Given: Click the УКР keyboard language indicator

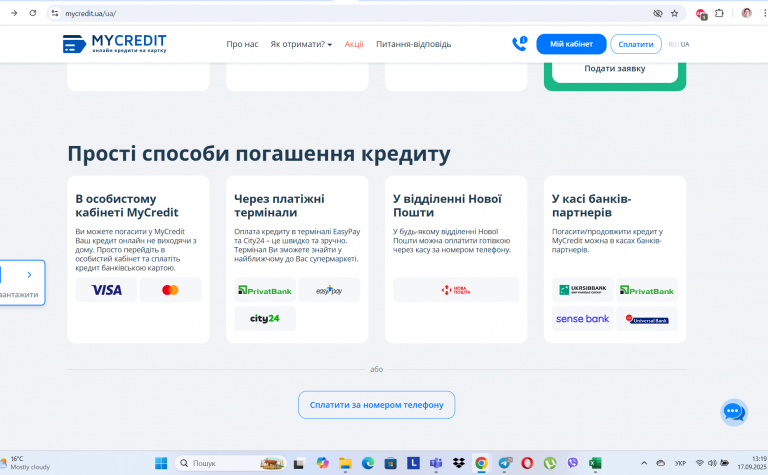Looking at the screenshot, I should pos(680,463).
